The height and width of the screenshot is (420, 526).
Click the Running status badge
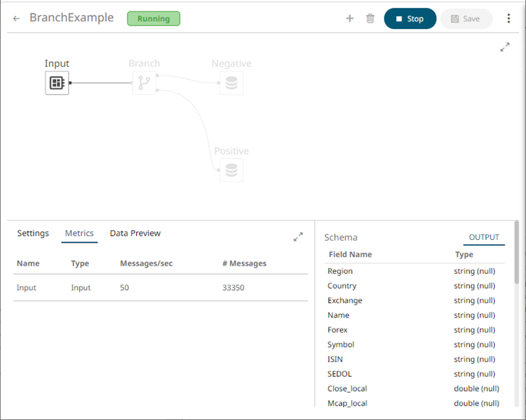tap(154, 19)
